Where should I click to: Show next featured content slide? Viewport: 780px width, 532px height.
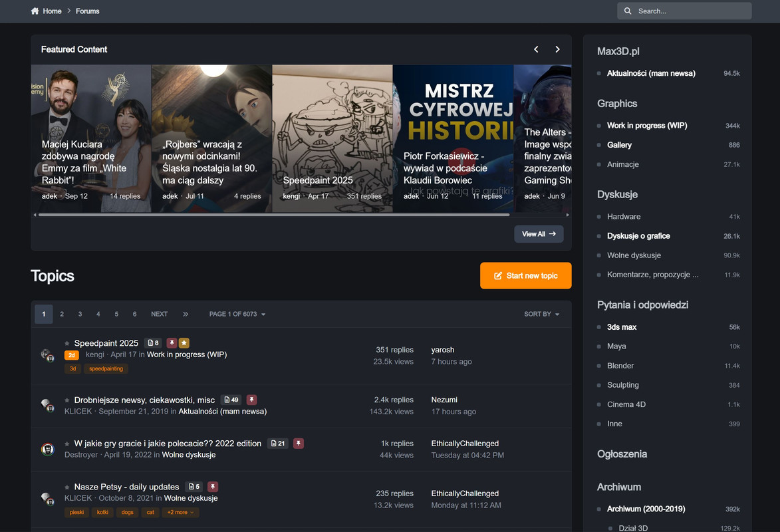(558, 49)
